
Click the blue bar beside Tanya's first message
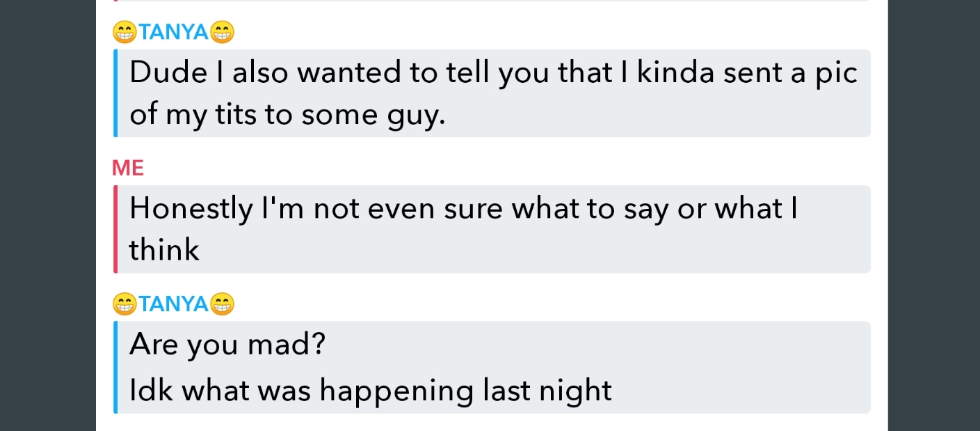click(115, 93)
